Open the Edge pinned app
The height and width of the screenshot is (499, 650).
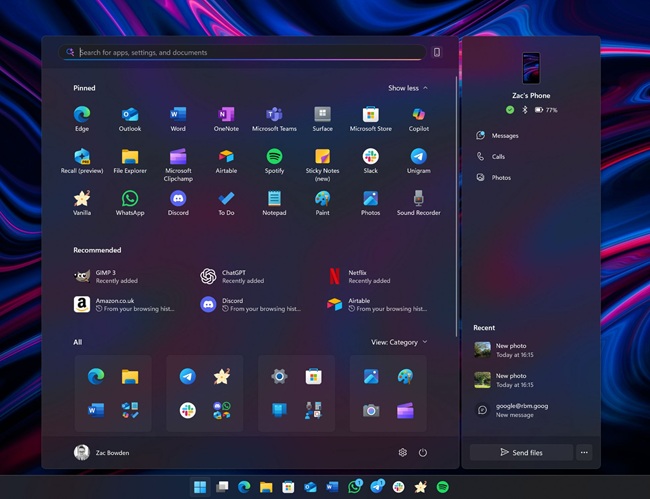click(x=82, y=119)
